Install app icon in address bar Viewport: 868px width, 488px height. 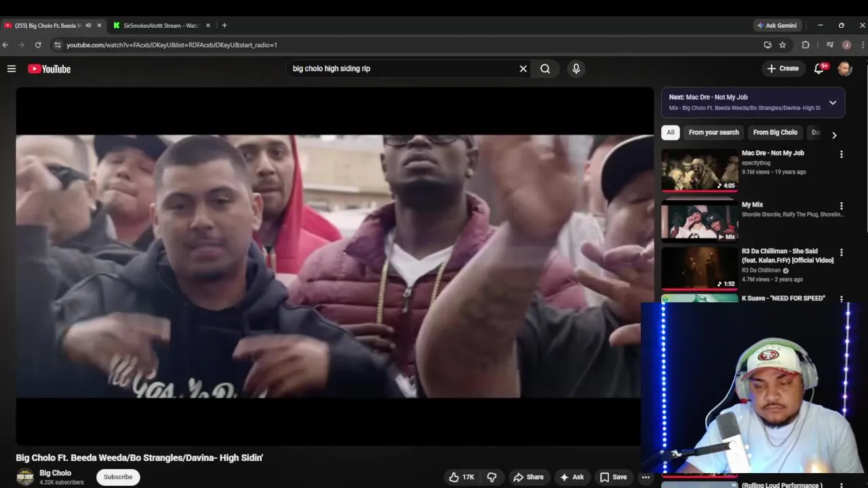tap(768, 45)
